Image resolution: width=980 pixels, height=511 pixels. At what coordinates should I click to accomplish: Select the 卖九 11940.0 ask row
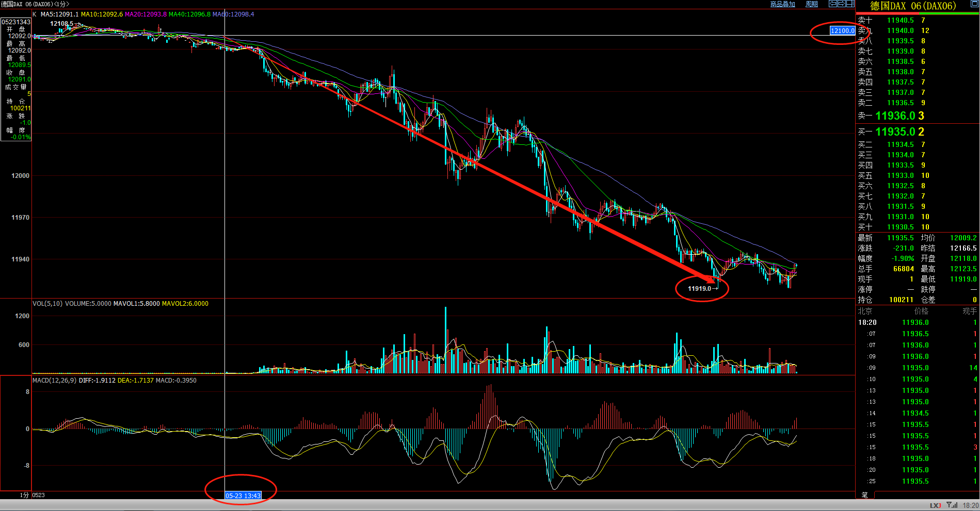click(917, 30)
